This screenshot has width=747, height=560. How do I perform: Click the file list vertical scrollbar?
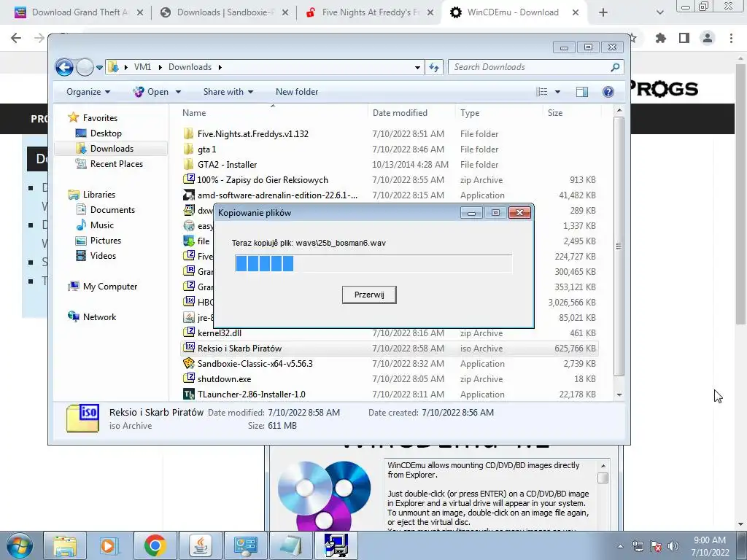point(619,246)
